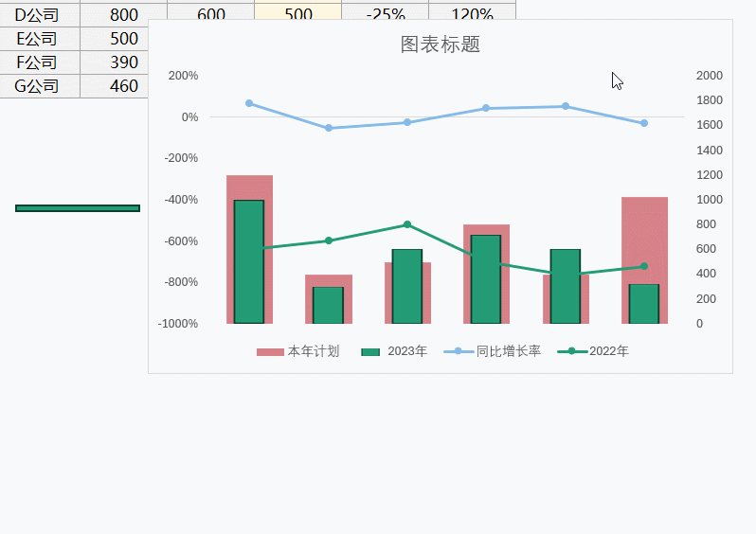This screenshot has width=756, height=534.
Task: Select the green rectangle shape outside chart
Action: pos(78,208)
